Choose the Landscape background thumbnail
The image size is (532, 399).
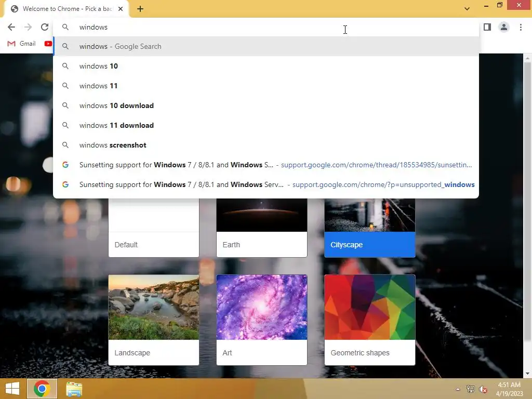tap(154, 307)
